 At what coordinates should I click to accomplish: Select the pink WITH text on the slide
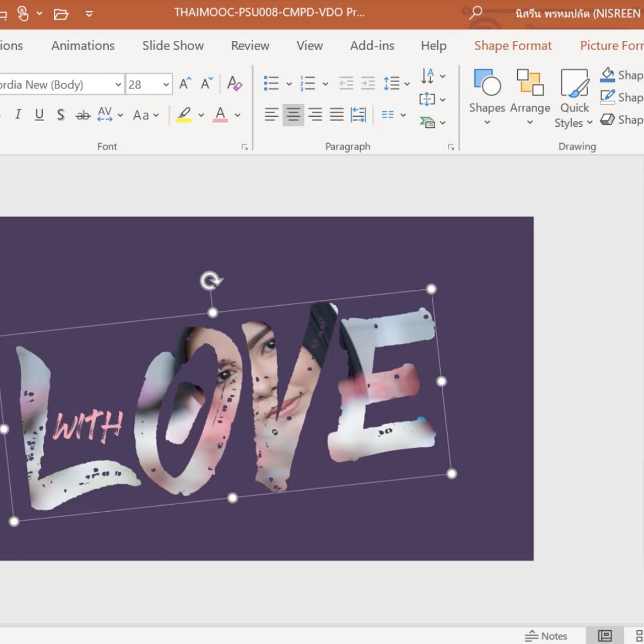88,427
